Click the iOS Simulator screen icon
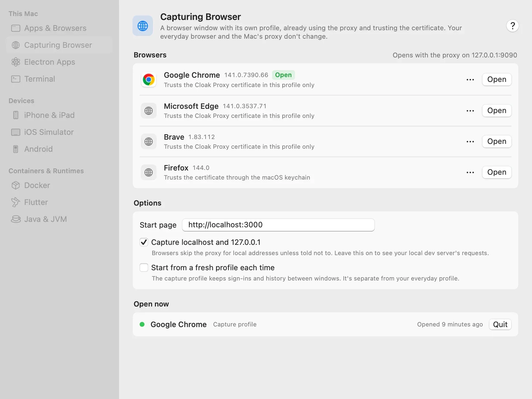This screenshot has height=399, width=532. coord(16,132)
